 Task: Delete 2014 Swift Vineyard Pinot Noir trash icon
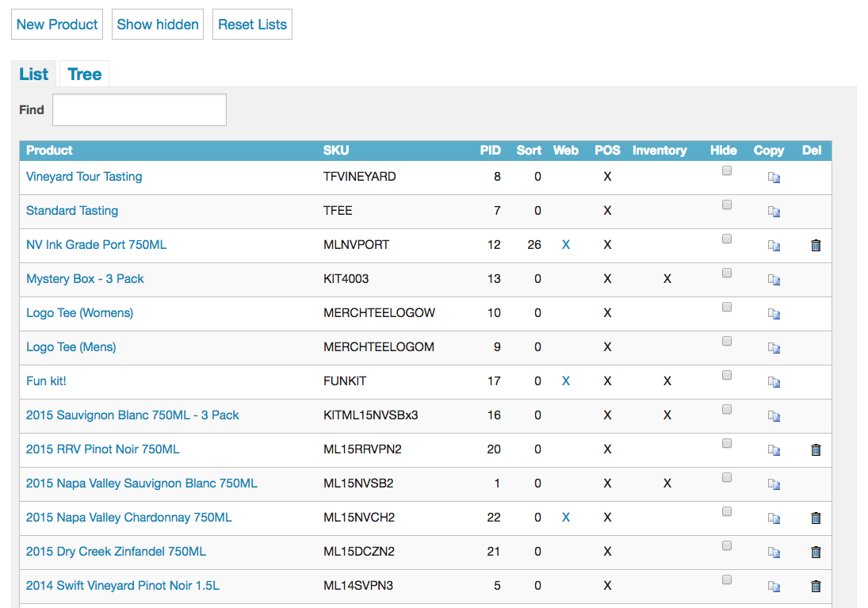tap(816, 586)
